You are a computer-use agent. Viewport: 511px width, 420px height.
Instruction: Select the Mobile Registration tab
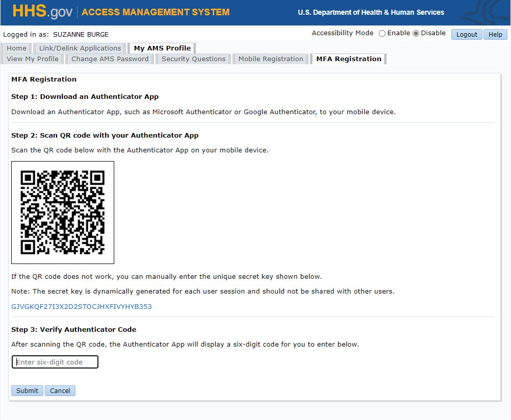(x=270, y=59)
